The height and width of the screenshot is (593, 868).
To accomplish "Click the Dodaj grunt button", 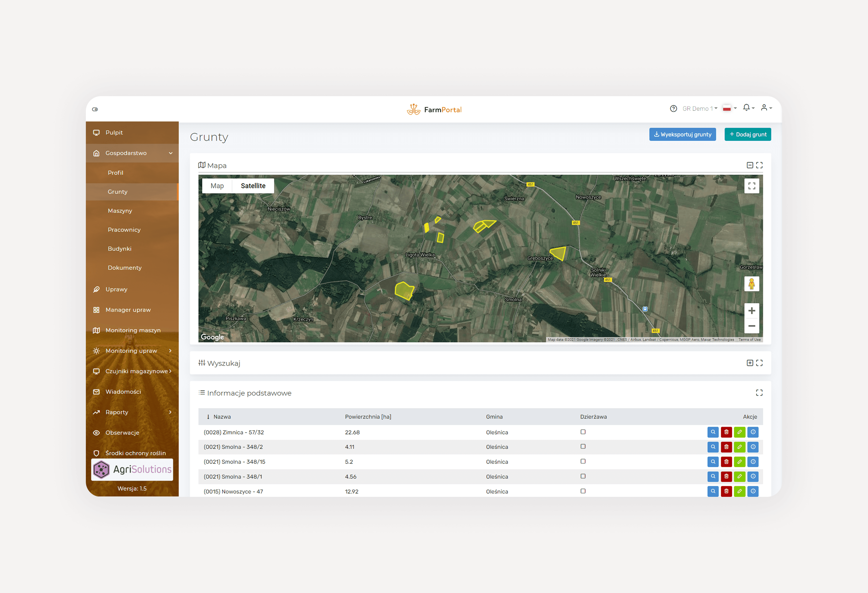I will 747,134.
